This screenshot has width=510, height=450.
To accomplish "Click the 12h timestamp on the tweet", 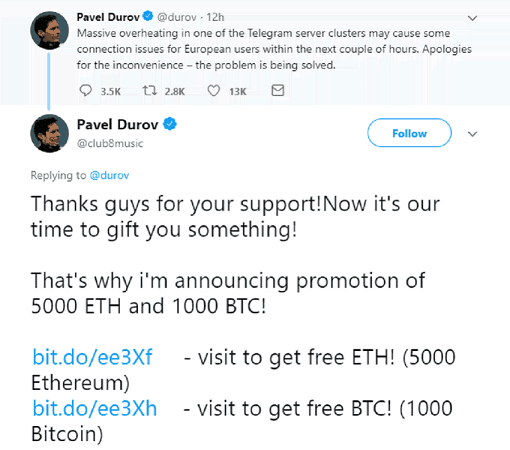I will 215,17.
